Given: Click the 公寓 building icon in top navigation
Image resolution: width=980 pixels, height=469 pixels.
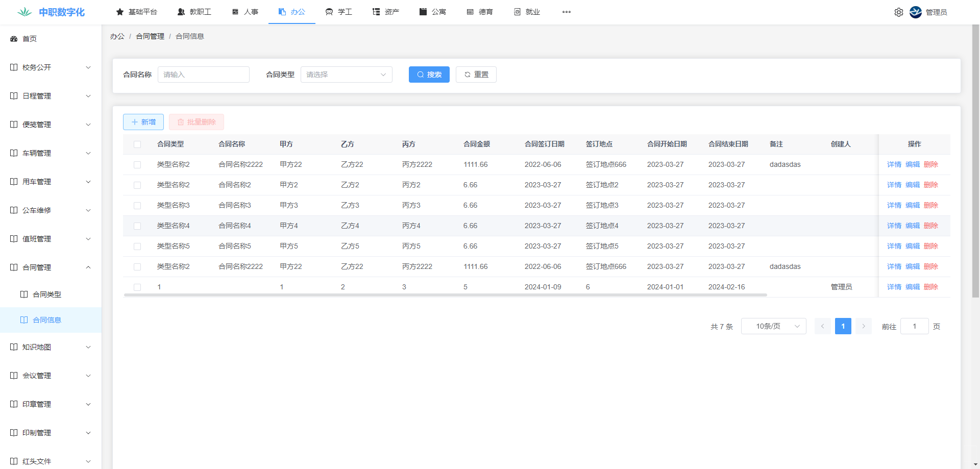Looking at the screenshot, I should coord(423,12).
